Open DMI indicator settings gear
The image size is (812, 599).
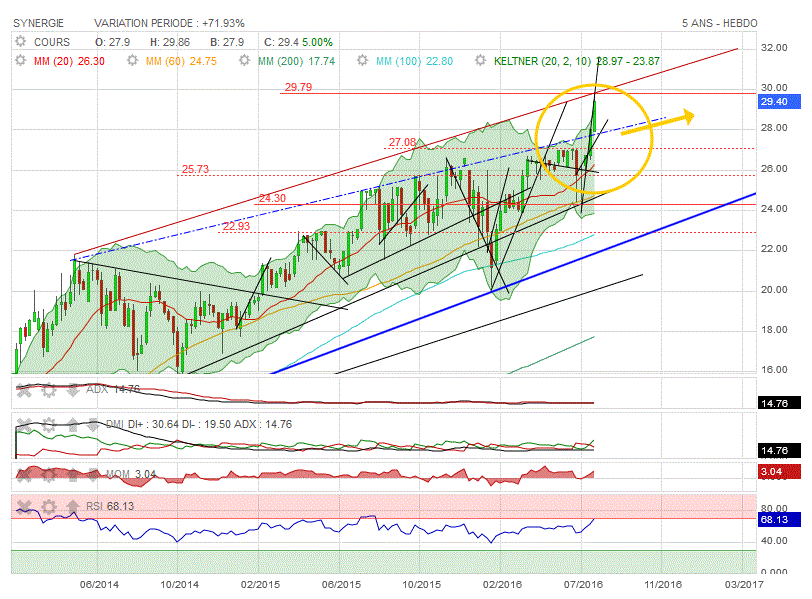point(49,425)
